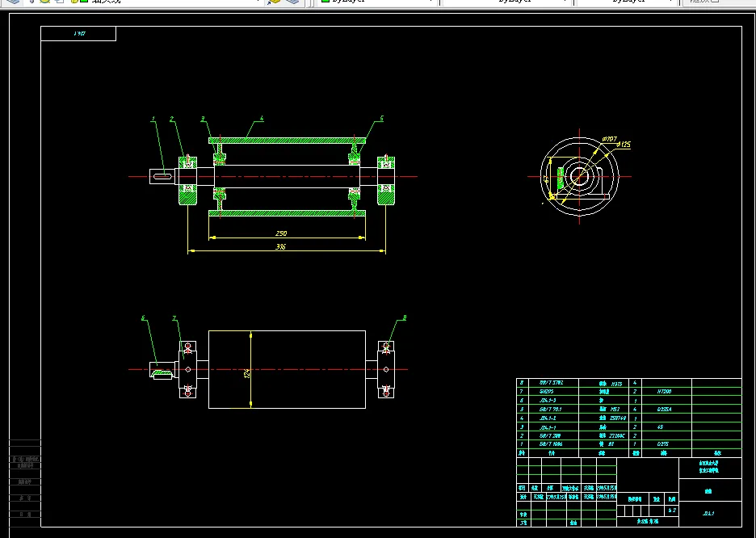This screenshot has width=756, height=538.
Task: Select balloon number 3 in the section view
Action: 203,119
